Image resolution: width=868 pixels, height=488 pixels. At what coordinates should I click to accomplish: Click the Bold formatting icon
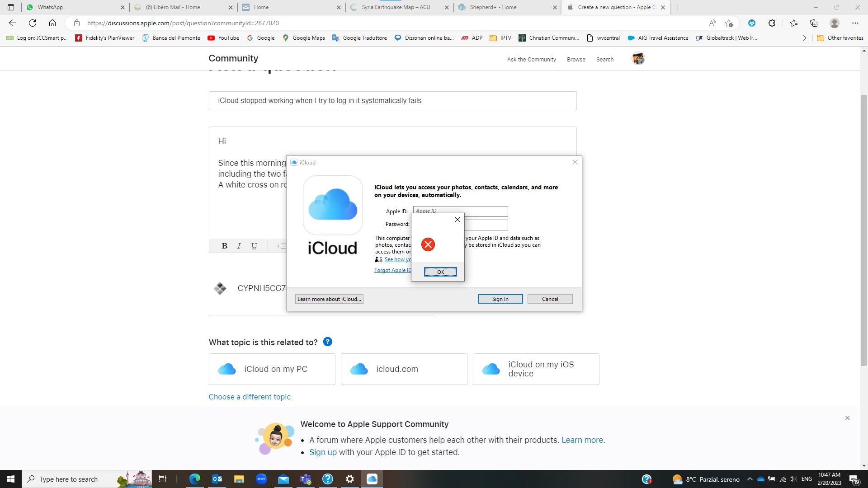point(224,246)
